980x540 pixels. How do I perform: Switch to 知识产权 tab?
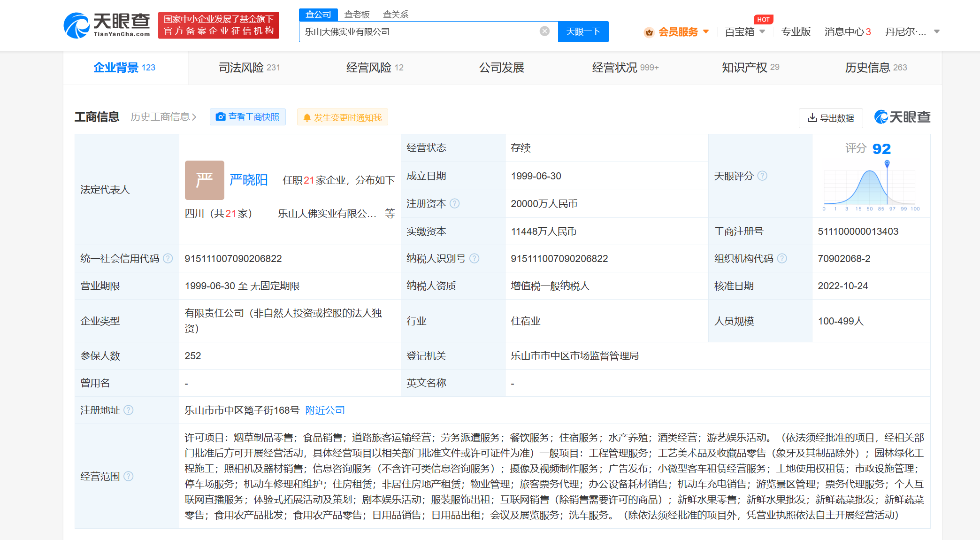tap(750, 68)
